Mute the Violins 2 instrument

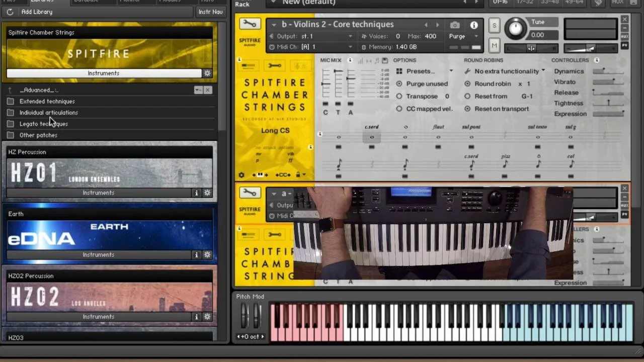pyautogui.click(x=494, y=46)
